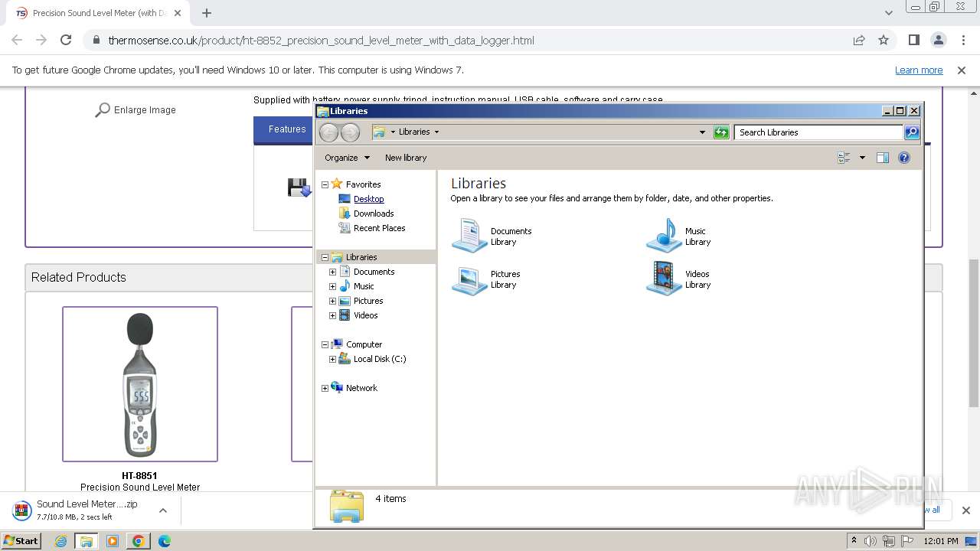980x551 pixels.
Task: Click the Learn more link
Action: click(x=919, y=70)
